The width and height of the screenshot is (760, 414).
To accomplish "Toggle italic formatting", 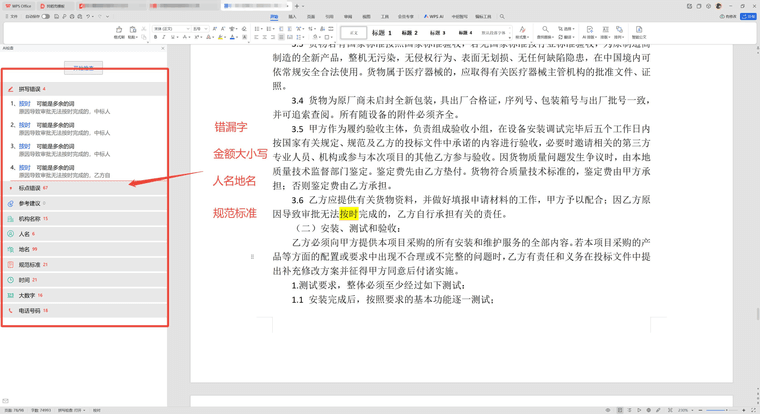I will point(164,37).
